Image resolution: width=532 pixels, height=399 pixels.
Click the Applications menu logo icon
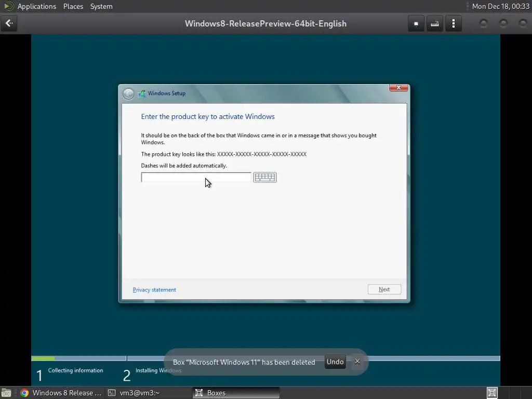coord(8,6)
